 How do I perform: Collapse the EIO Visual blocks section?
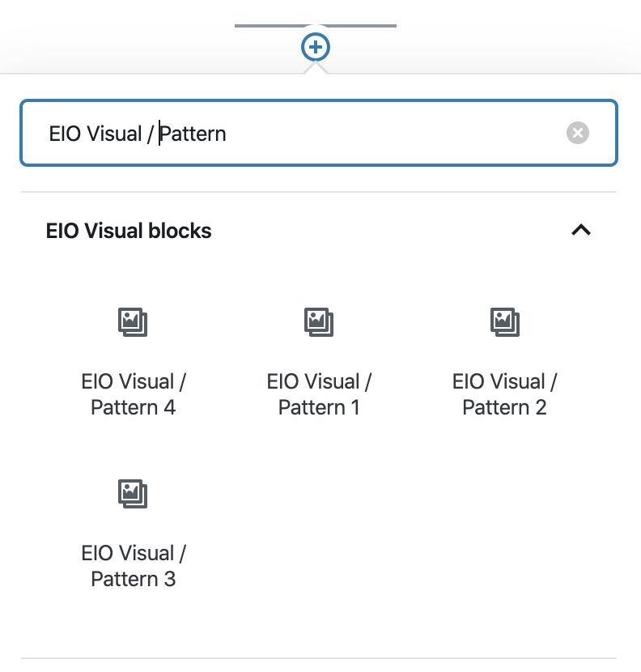click(x=581, y=230)
